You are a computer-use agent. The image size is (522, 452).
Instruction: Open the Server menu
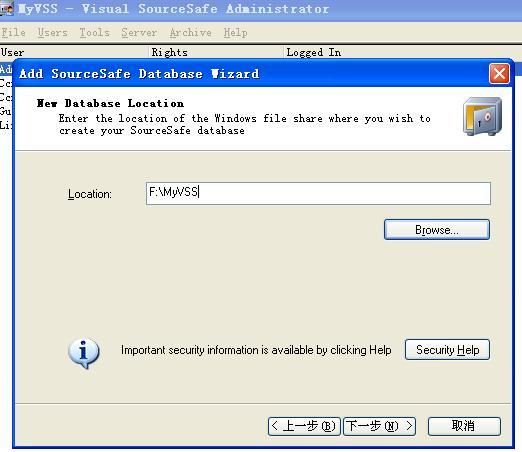point(139,33)
